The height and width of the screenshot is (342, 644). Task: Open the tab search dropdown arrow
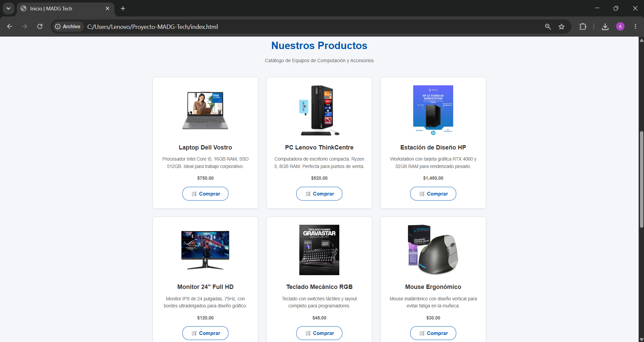pos(8,8)
